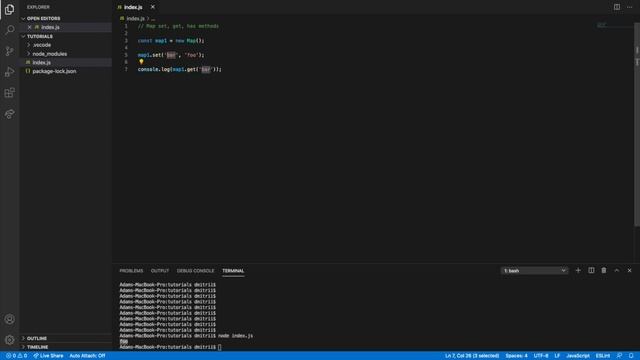Click the editor vertical scrollbar

(x=637, y=124)
